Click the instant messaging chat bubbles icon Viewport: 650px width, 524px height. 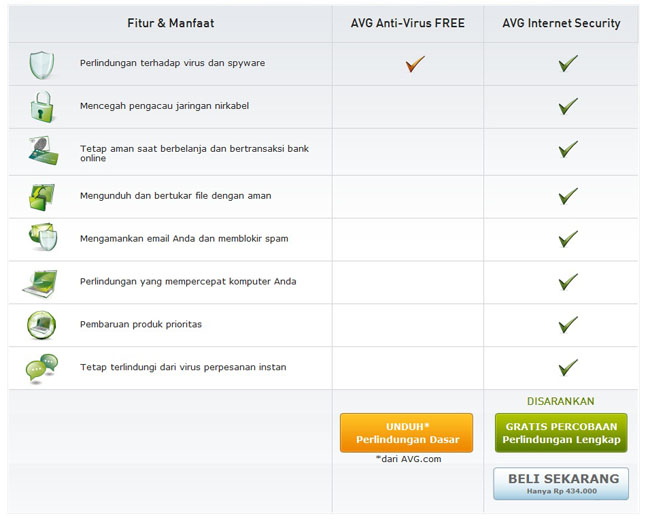pyautogui.click(x=41, y=368)
